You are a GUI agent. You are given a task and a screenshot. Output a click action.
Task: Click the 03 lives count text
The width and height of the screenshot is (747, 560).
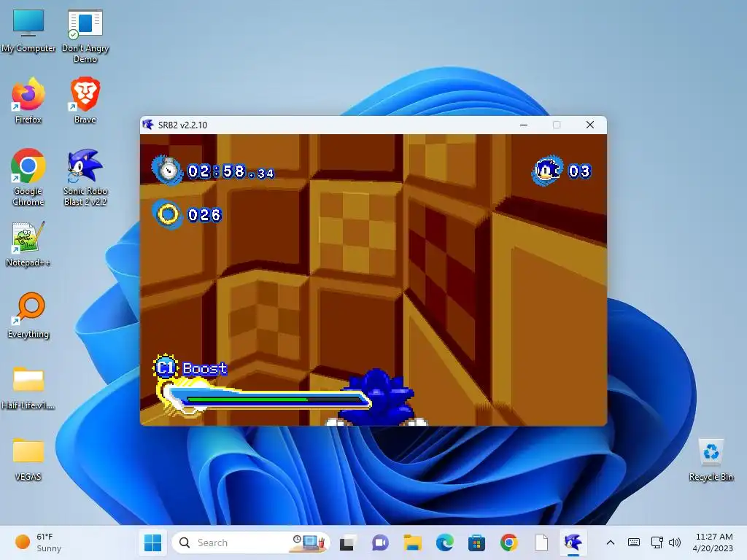click(579, 171)
